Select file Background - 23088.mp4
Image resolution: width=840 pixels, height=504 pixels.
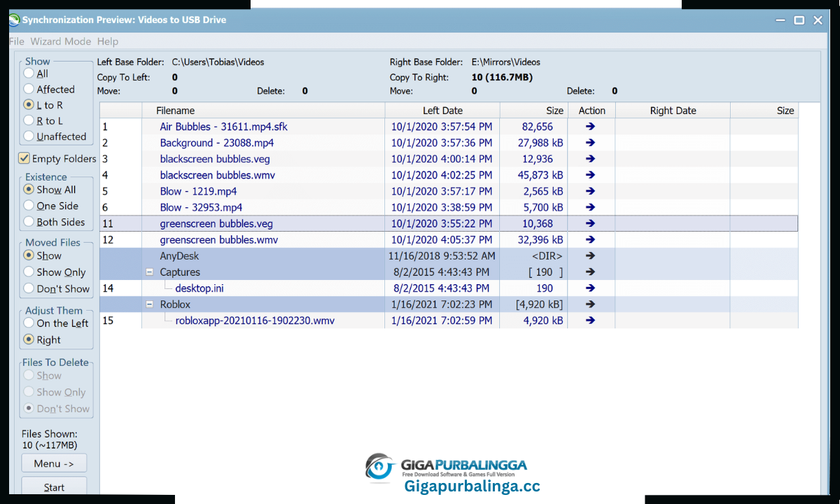tap(216, 143)
